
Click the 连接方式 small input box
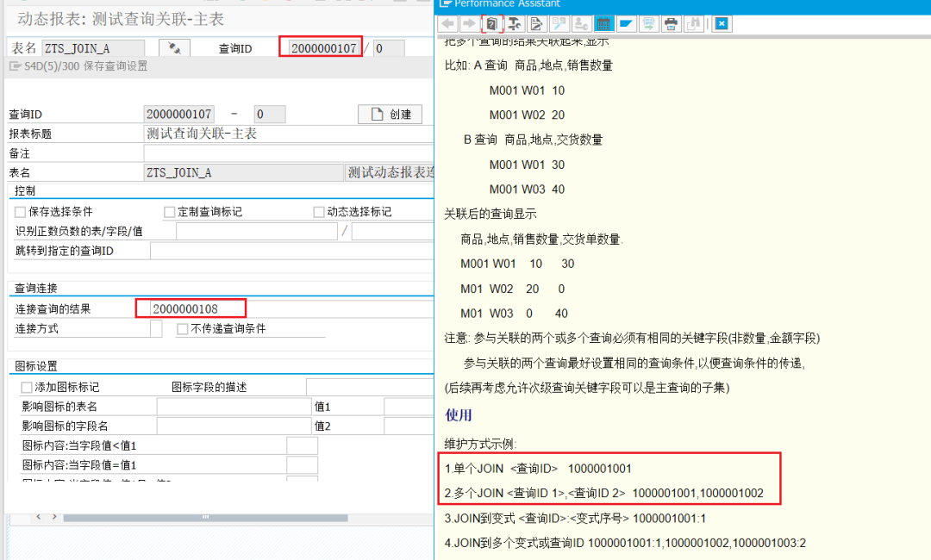click(x=156, y=328)
